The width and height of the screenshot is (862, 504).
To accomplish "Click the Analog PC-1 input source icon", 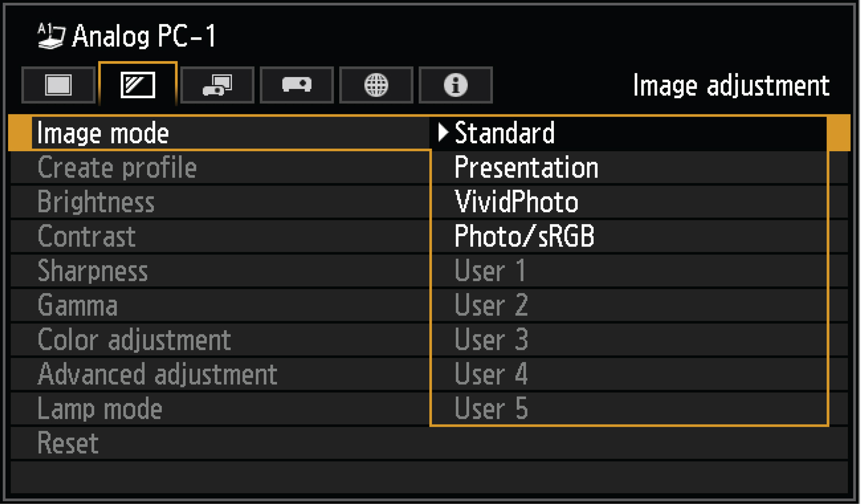I will click(x=51, y=36).
